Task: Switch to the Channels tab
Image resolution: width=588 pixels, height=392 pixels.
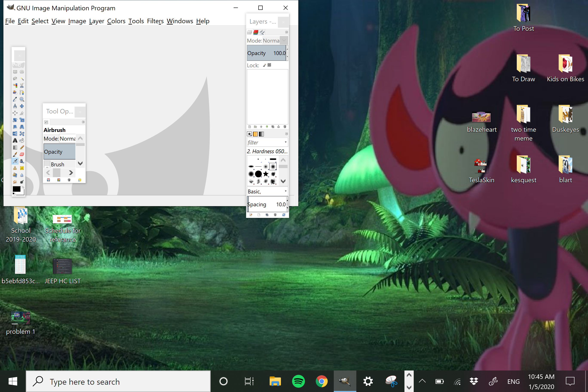Action: pyautogui.click(x=256, y=32)
